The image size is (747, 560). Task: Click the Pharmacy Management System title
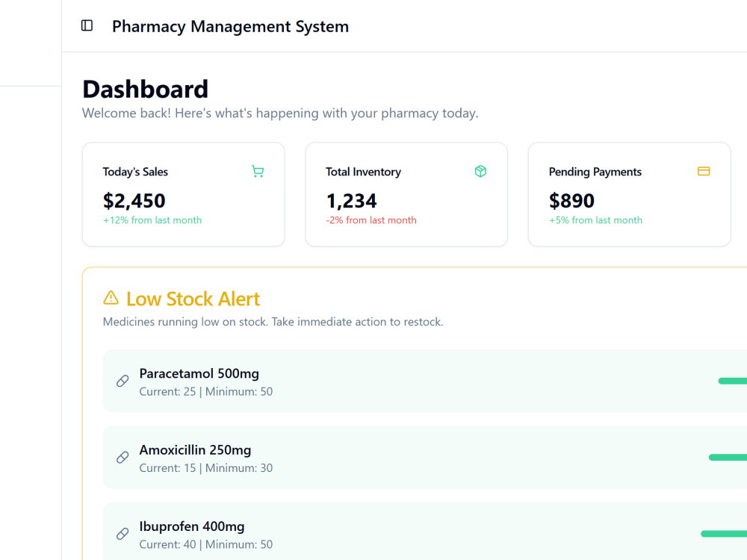(231, 26)
